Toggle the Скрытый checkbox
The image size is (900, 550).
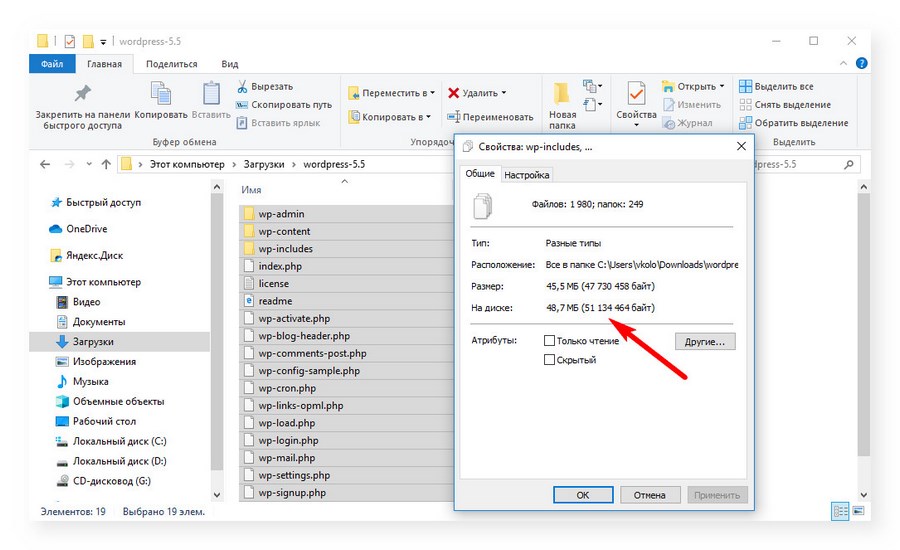(x=549, y=360)
